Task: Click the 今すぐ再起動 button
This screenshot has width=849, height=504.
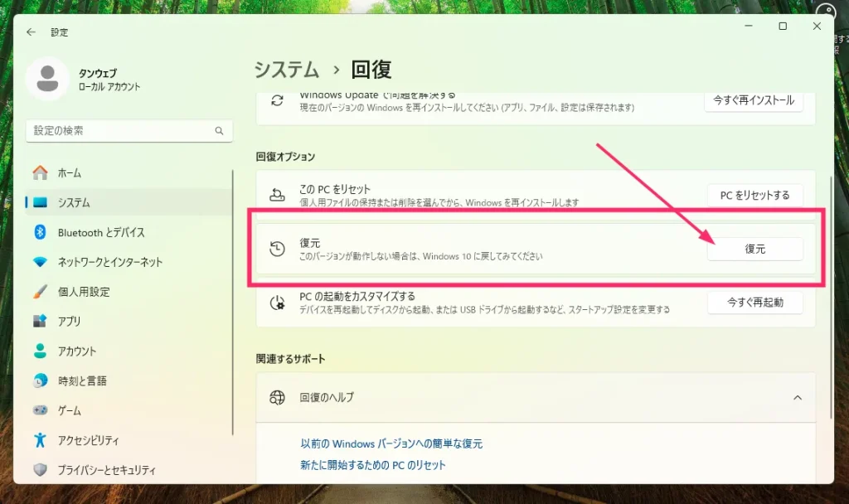Action: point(754,303)
